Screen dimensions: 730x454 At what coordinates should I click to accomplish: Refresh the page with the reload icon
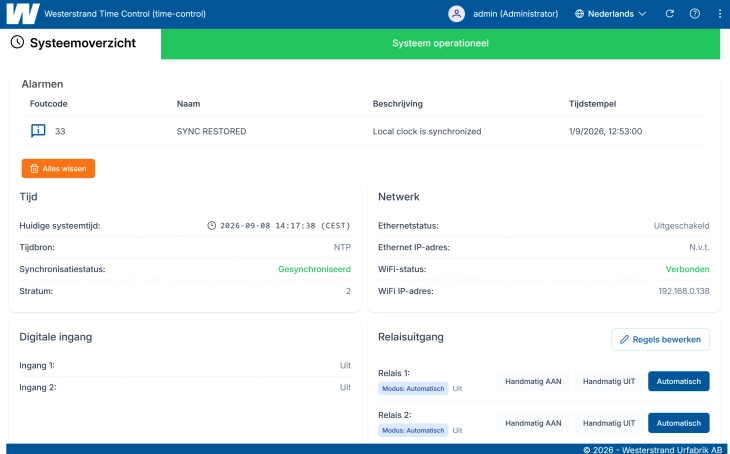(669, 14)
